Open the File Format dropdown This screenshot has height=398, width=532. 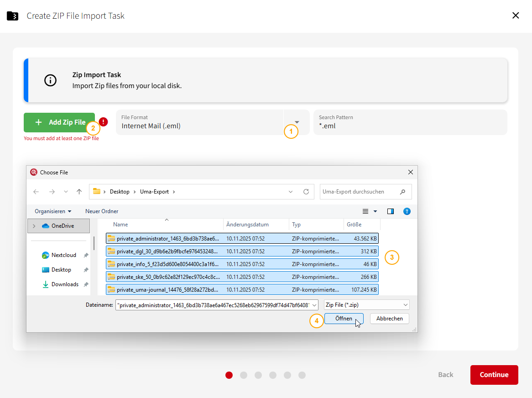(x=297, y=122)
